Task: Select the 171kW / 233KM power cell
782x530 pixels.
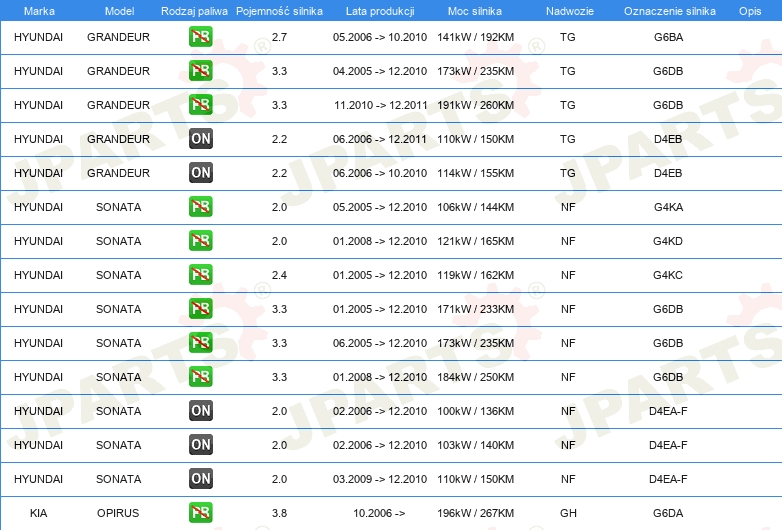Action: (x=475, y=309)
